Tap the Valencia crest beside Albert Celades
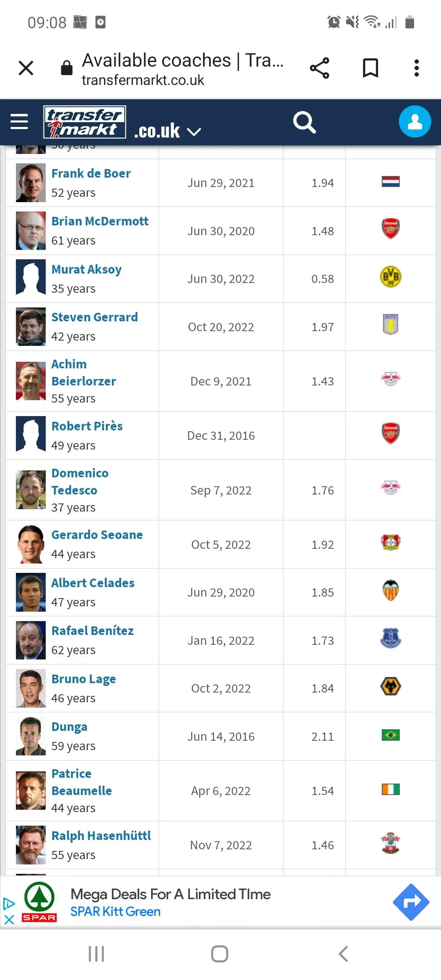 click(x=390, y=590)
